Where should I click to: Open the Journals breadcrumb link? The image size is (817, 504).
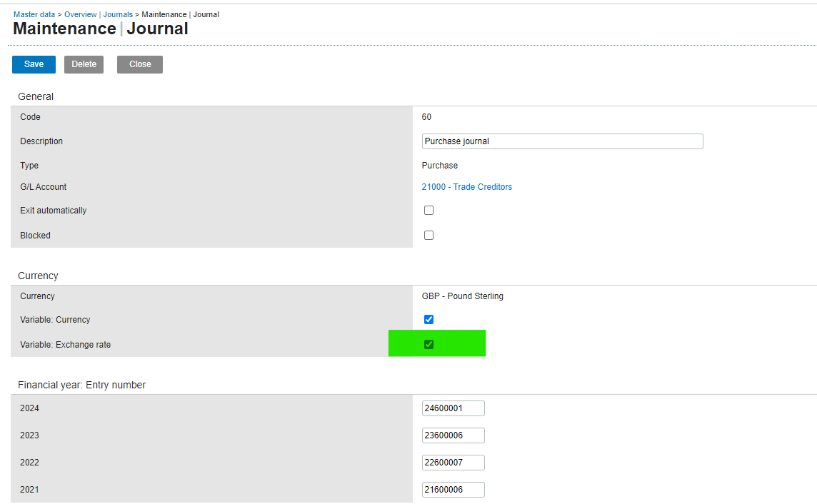point(118,14)
